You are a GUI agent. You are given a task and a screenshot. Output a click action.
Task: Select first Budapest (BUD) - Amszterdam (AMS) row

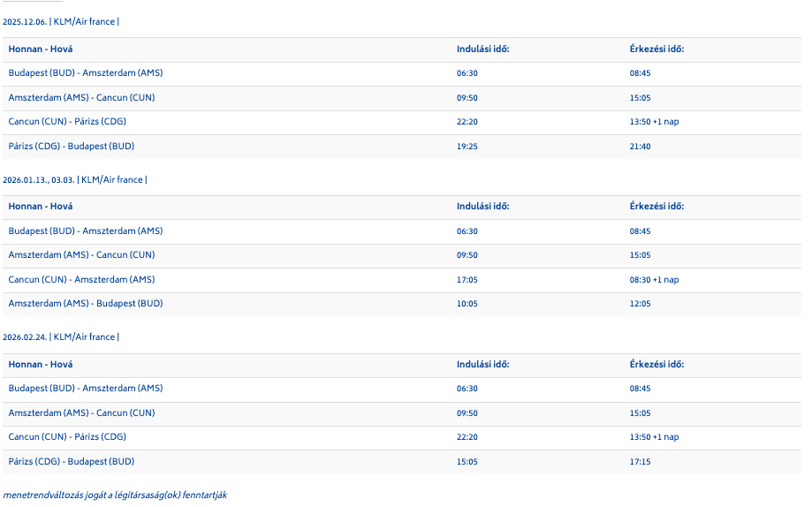click(x=402, y=74)
